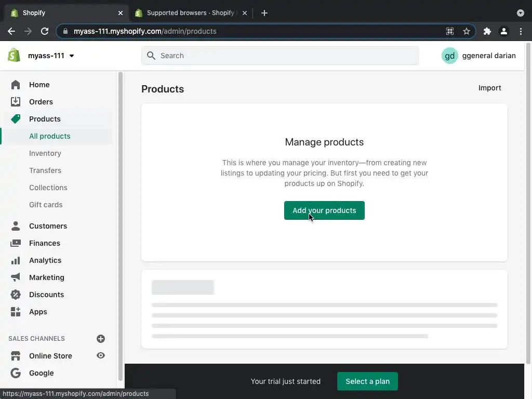
Task: Click the Google G icon
Action: click(15, 373)
